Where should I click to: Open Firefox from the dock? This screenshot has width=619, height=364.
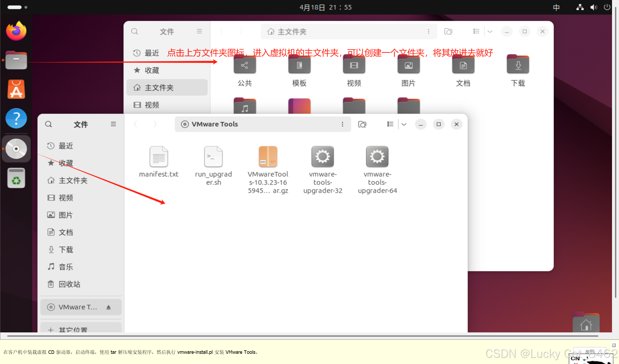click(16, 31)
